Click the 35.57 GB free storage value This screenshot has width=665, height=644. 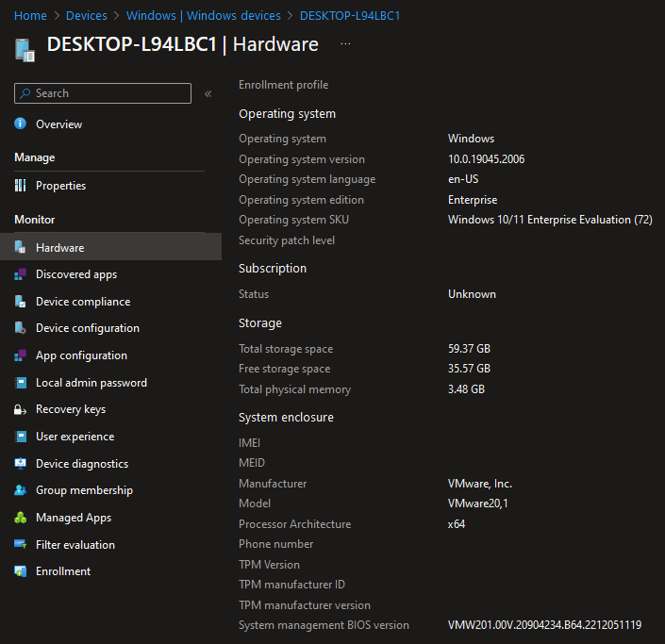coord(469,369)
